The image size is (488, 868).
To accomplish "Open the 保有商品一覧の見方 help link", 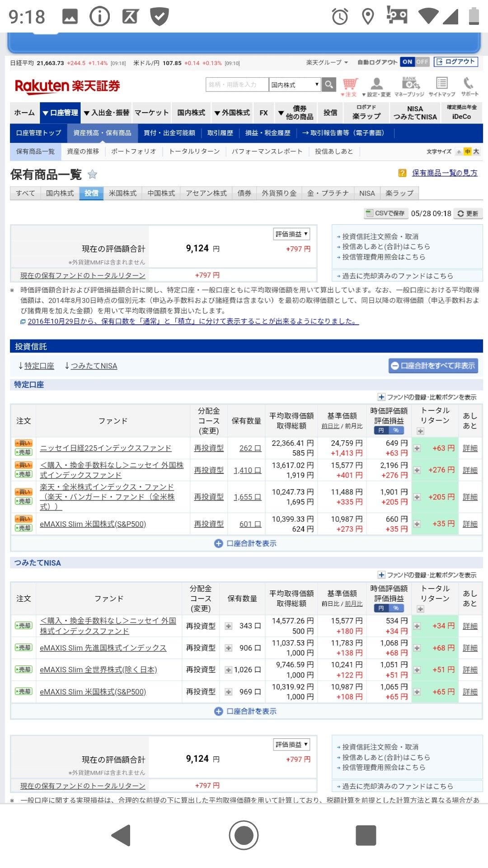I will pos(445,173).
